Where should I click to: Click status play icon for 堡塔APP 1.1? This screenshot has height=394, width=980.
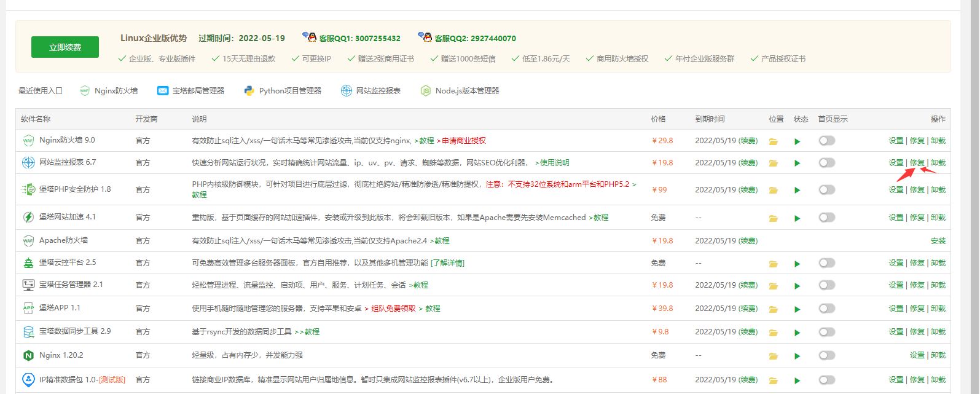[798, 309]
